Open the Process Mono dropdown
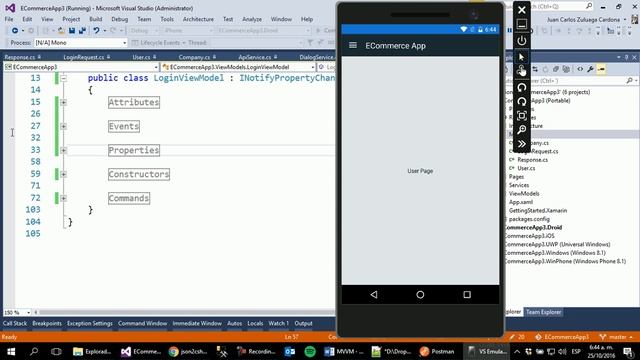This screenshot has height=360, width=640. 124,42
